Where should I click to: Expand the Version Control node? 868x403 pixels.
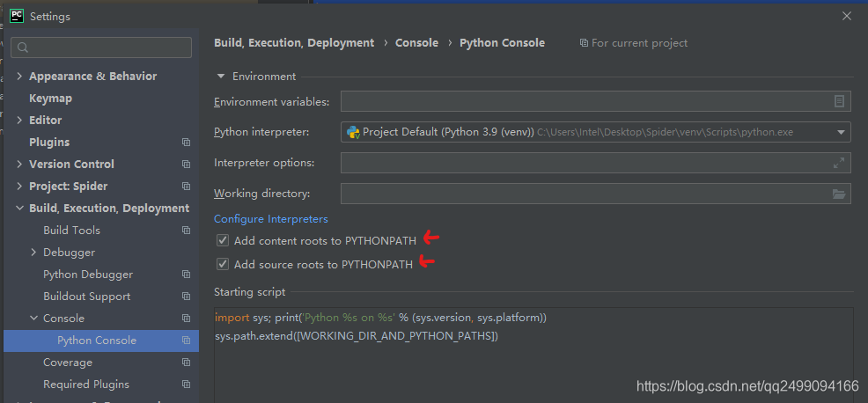19,165
